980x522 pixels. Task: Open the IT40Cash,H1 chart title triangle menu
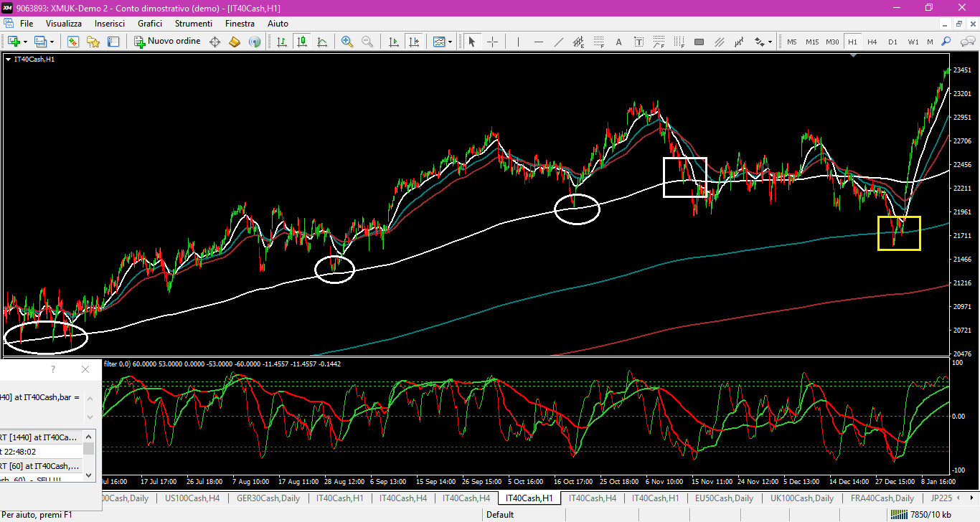(8, 60)
